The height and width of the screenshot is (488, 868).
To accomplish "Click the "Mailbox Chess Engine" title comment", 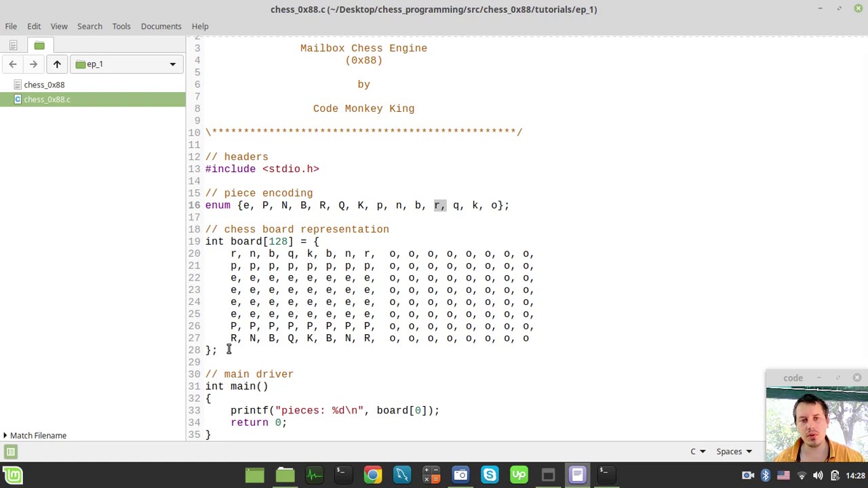I will click(363, 48).
